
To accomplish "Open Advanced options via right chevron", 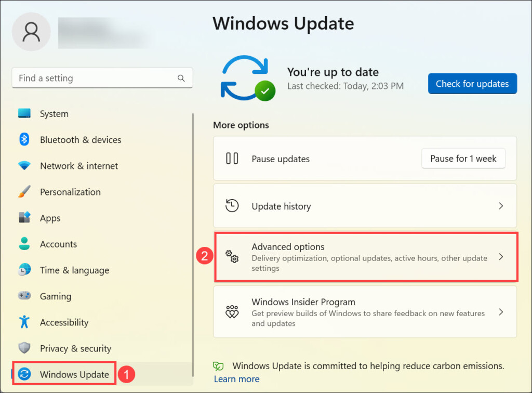I will (501, 257).
